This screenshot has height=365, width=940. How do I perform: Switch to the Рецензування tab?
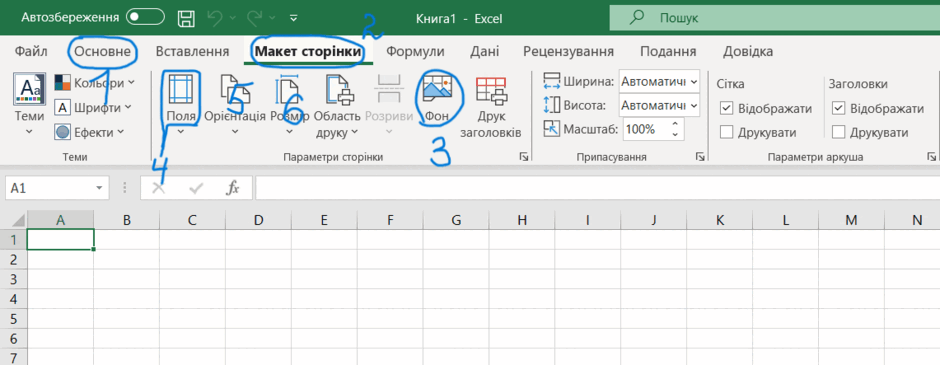tap(568, 52)
